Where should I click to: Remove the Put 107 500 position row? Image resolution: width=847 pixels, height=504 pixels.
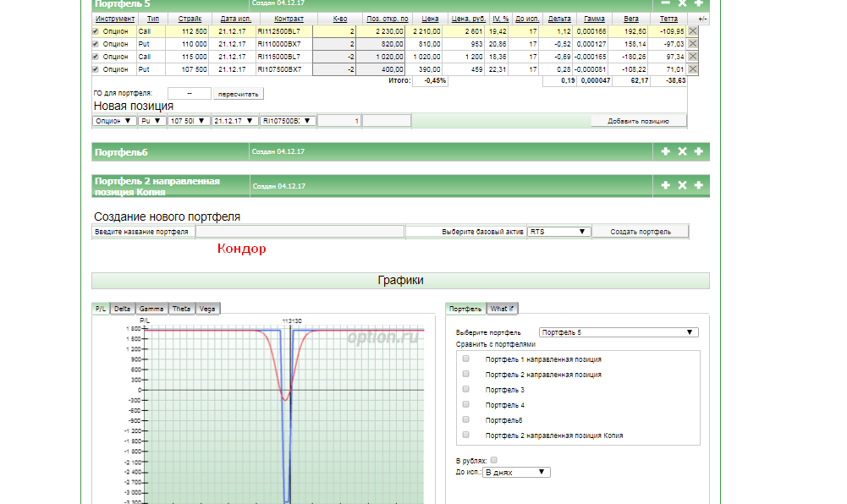pyautogui.click(x=693, y=69)
